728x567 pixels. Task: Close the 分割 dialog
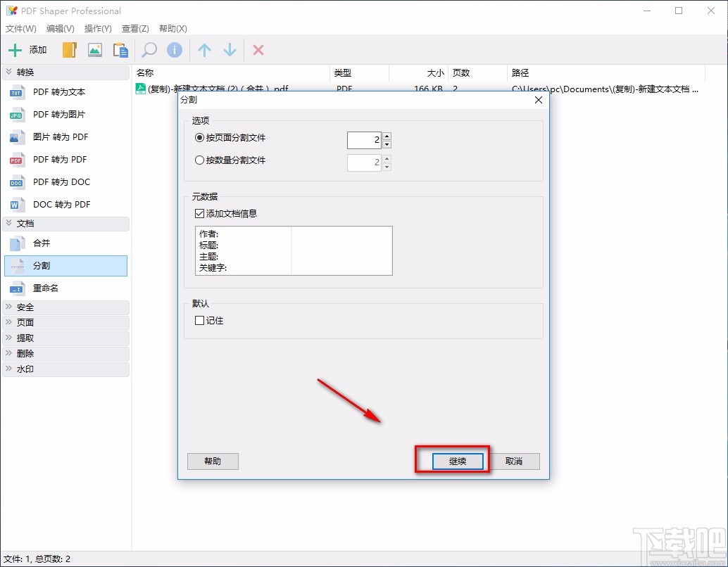pos(539,100)
